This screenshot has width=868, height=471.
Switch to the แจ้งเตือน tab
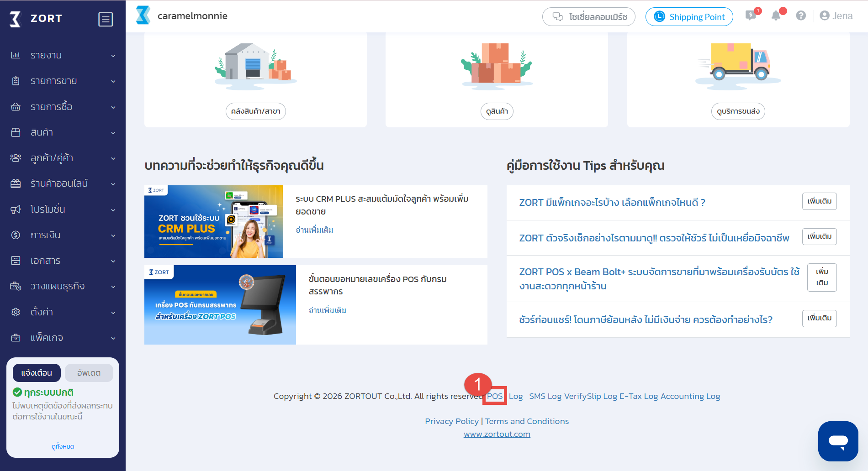[x=37, y=373]
